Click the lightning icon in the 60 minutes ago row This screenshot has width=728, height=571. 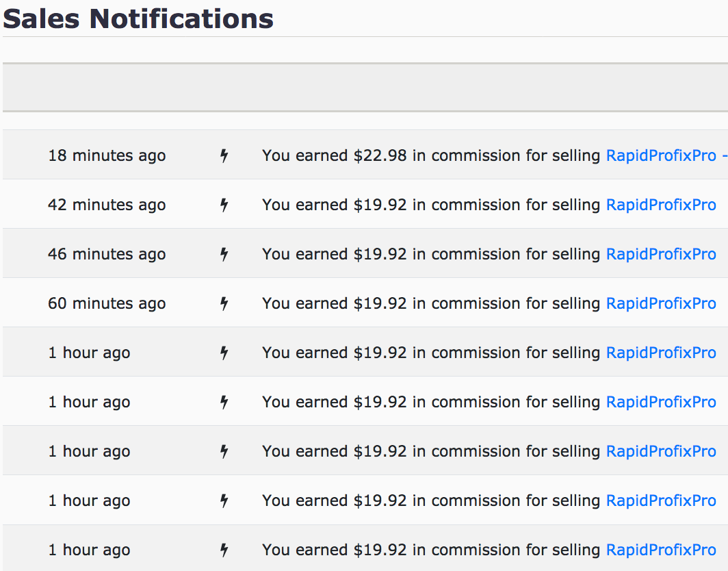pyautogui.click(x=224, y=303)
